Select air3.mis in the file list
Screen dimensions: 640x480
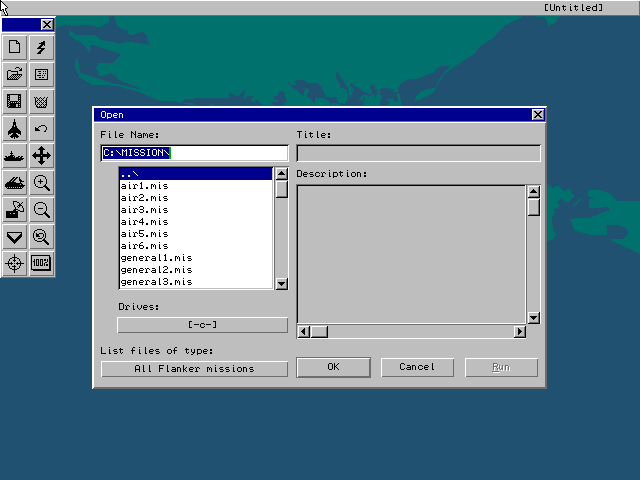pos(145,210)
